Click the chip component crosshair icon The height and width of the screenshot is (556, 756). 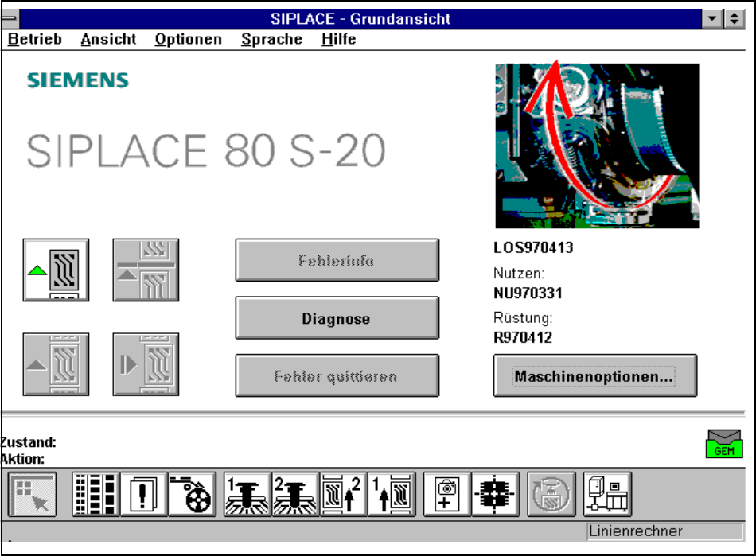pos(495,494)
